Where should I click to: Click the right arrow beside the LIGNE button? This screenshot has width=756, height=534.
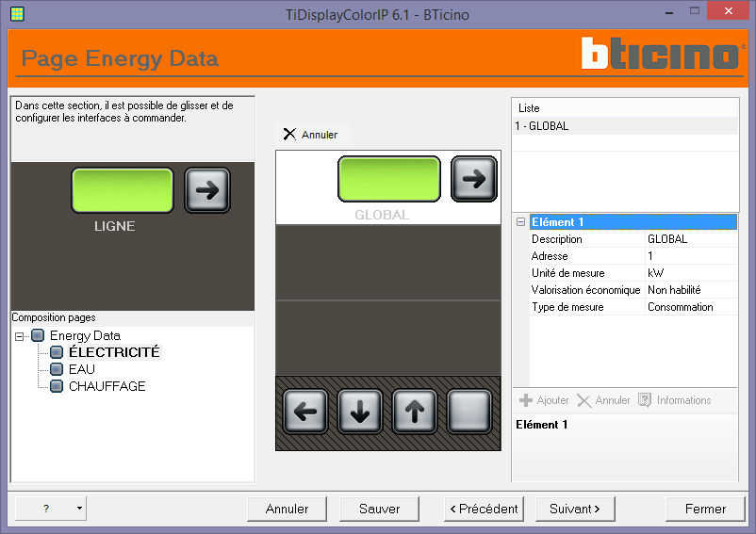[x=207, y=190]
